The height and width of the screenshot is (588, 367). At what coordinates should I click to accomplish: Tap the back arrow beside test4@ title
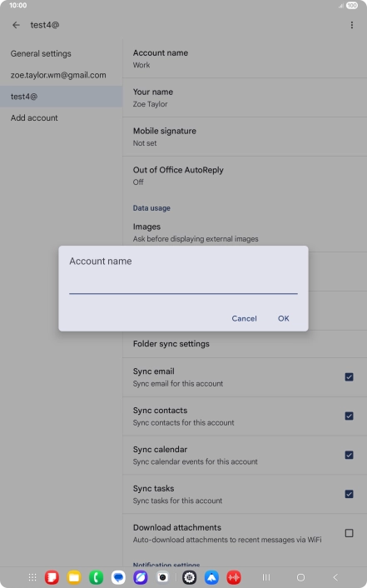(x=16, y=25)
